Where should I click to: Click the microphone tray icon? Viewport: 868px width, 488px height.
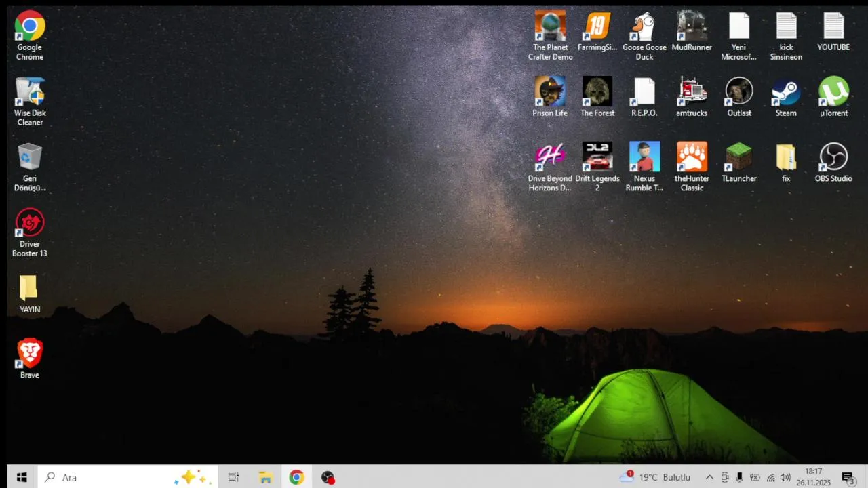[x=740, y=477]
